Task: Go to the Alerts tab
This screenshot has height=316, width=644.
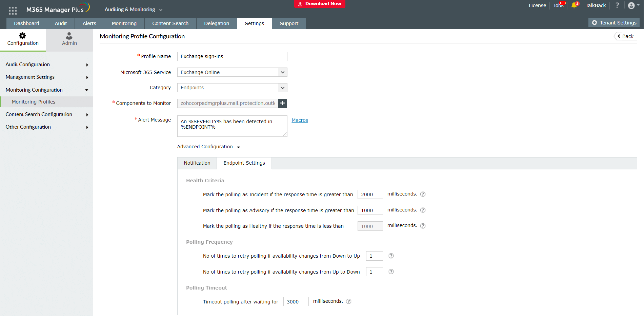Action: (x=89, y=23)
